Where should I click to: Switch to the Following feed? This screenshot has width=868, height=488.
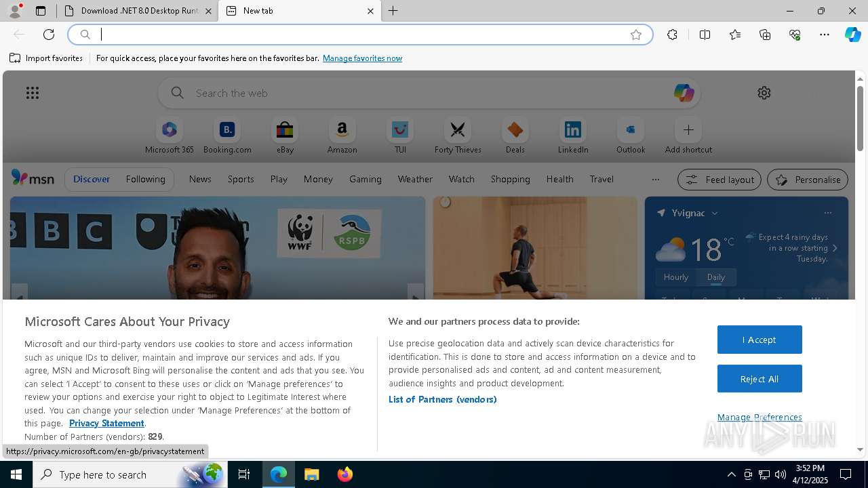pos(145,179)
